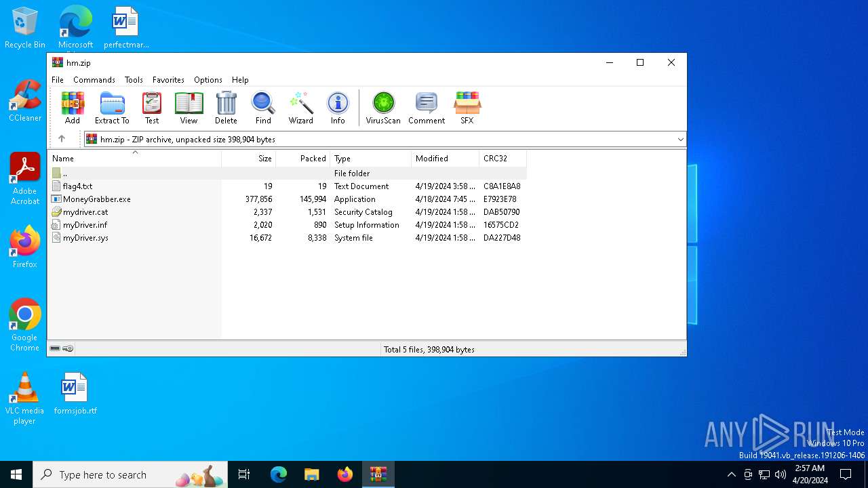Maximize the hm.zip WinRAR window
Screen dimensions: 868x488
pos(639,62)
